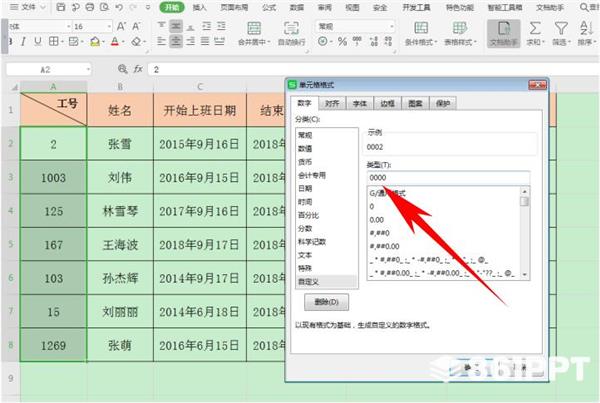Click the Center horizontally icon
The height and width of the screenshot is (403, 600).
click(x=176, y=41)
